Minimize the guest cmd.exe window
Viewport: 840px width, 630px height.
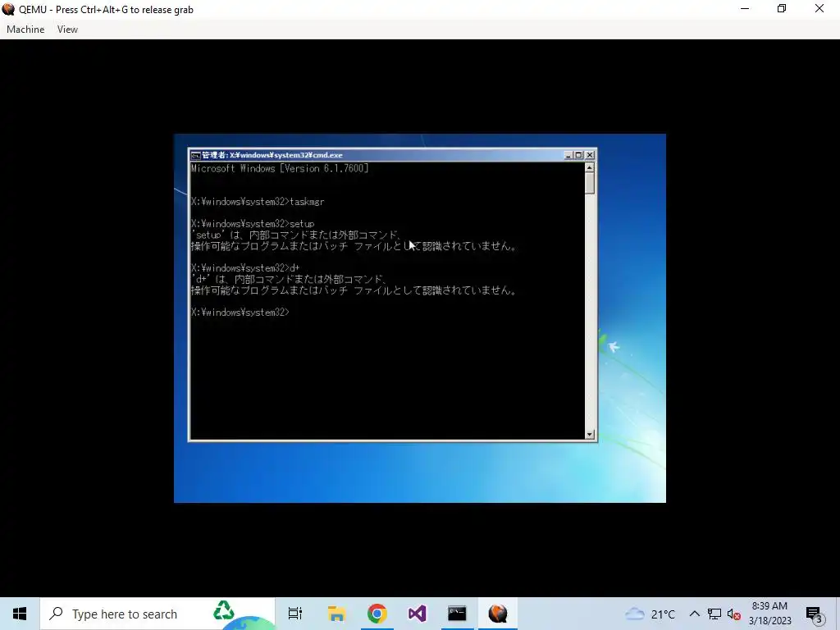point(568,155)
